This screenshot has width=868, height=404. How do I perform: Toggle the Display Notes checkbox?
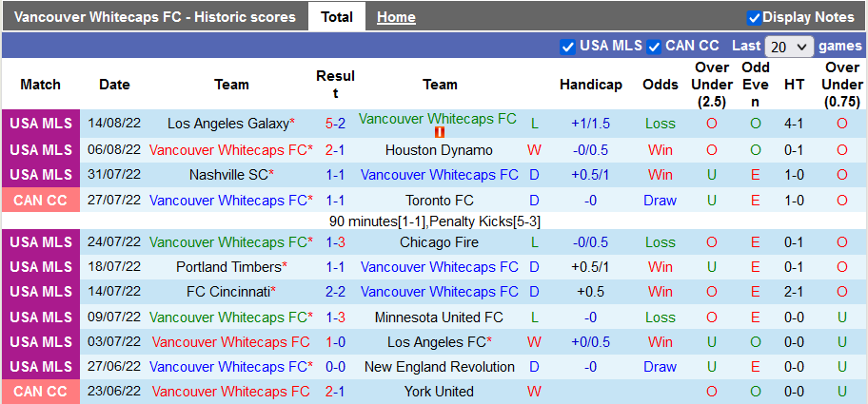click(x=754, y=17)
